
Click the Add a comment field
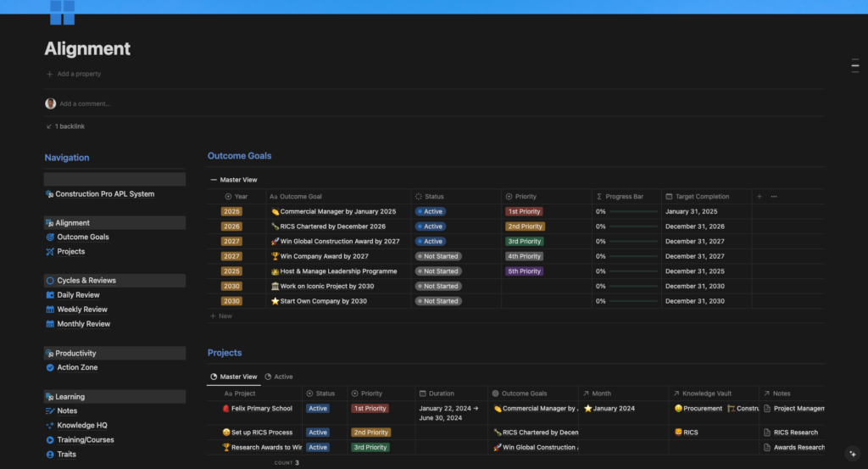(x=85, y=103)
